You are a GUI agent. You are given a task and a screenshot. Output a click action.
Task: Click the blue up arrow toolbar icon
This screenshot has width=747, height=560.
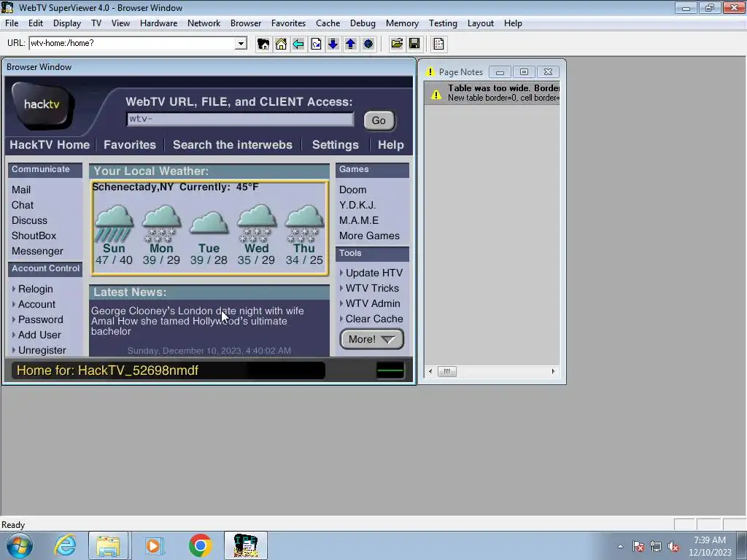point(351,44)
